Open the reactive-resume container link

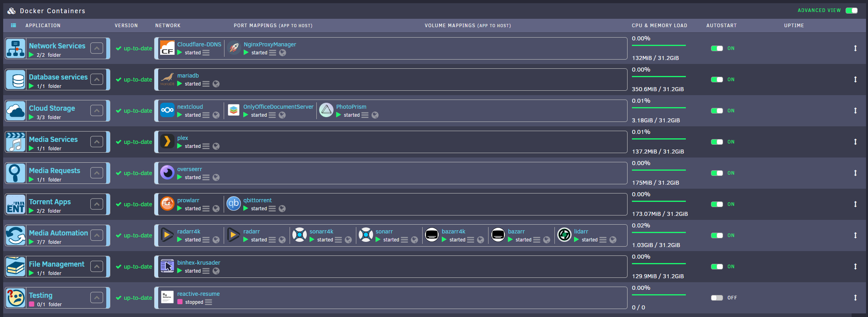click(x=199, y=294)
